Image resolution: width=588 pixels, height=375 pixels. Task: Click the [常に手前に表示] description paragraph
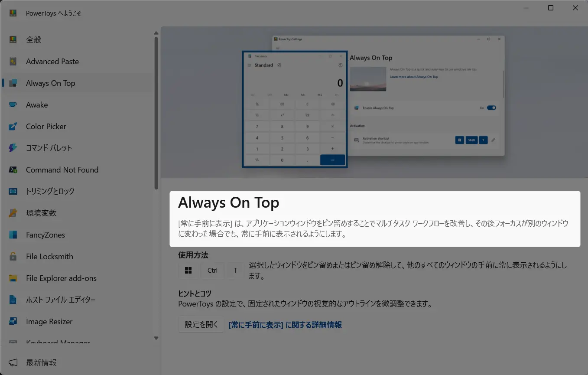pyautogui.click(x=373, y=229)
